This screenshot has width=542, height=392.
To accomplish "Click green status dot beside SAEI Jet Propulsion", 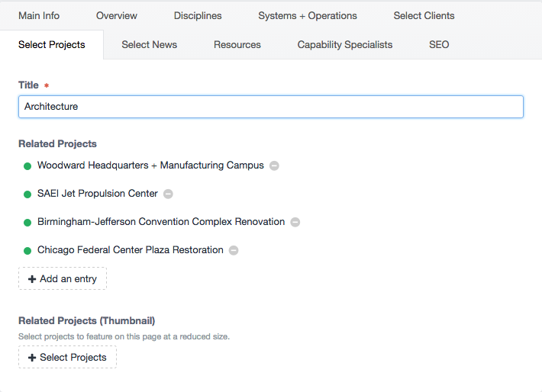I will (27, 194).
